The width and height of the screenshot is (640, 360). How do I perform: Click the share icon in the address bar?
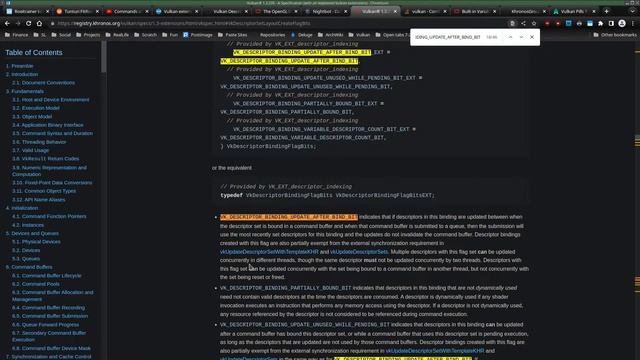click(523, 24)
